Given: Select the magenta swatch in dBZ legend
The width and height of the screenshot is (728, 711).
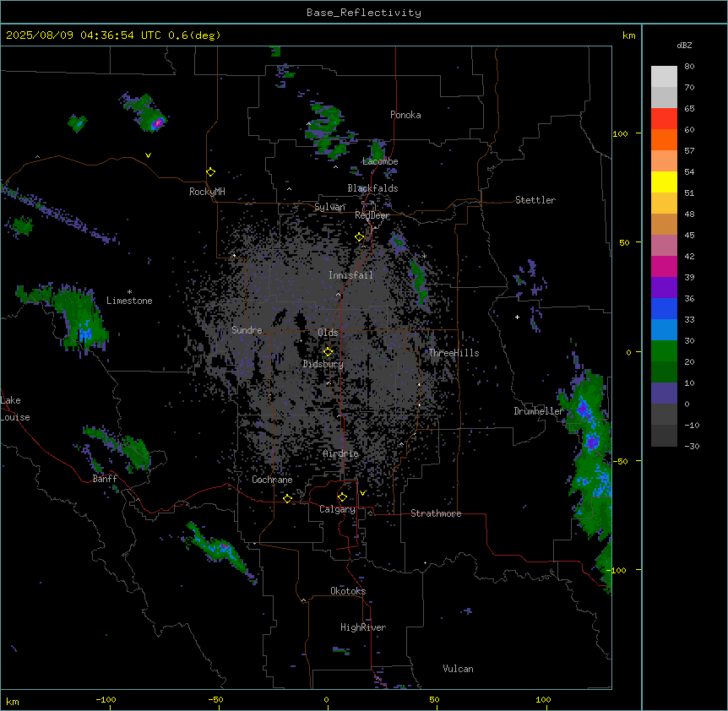Looking at the screenshot, I should point(664,266).
